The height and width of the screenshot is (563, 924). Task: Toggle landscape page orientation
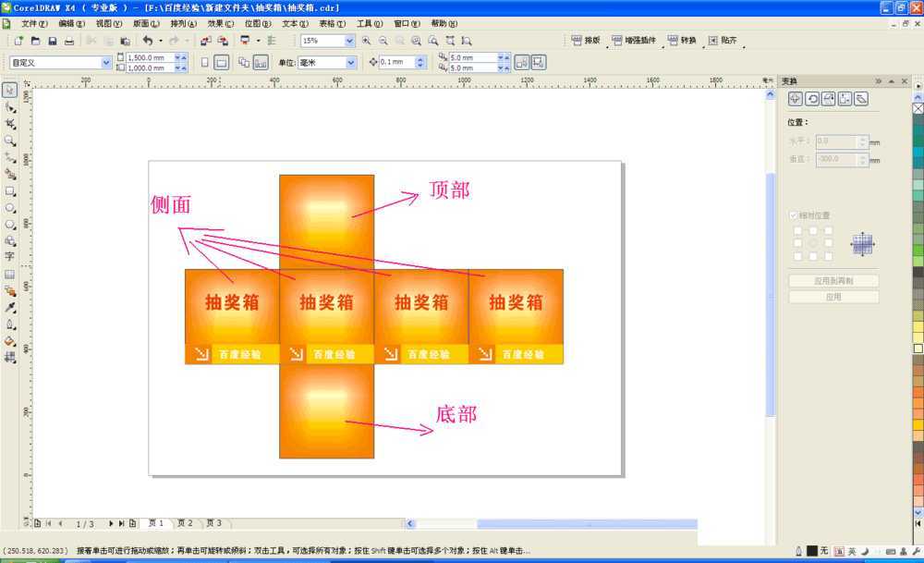(222, 61)
